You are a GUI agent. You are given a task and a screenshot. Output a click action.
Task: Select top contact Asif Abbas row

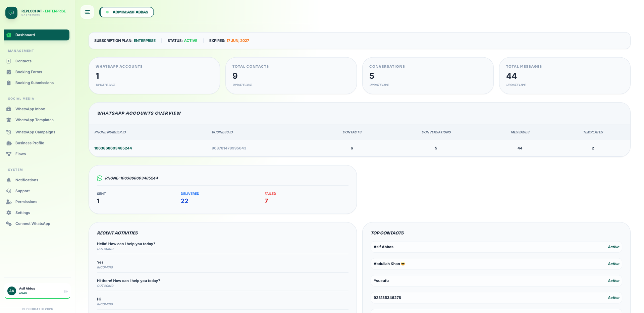pos(496,247)
